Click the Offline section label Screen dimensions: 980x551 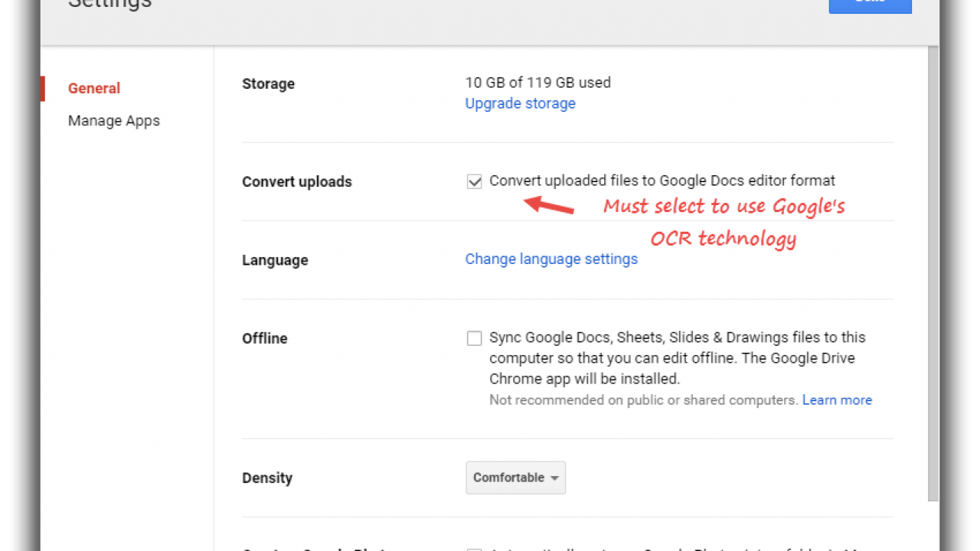click(264, 337)
